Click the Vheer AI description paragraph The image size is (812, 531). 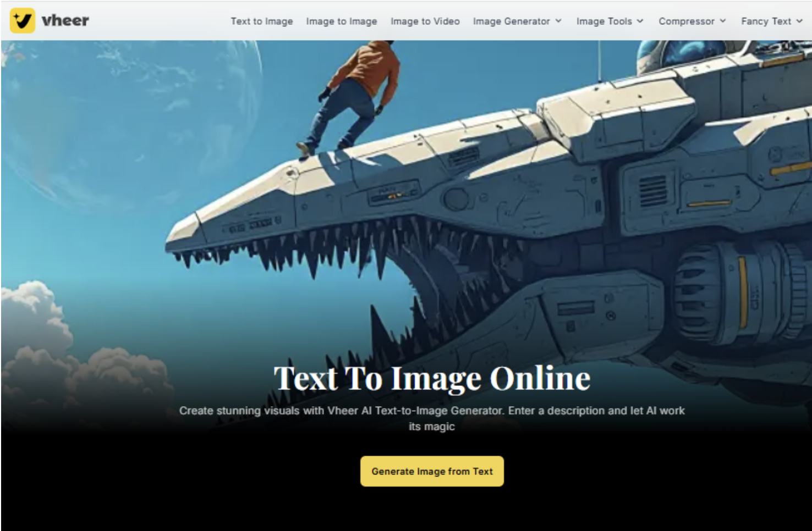[432, 418]
